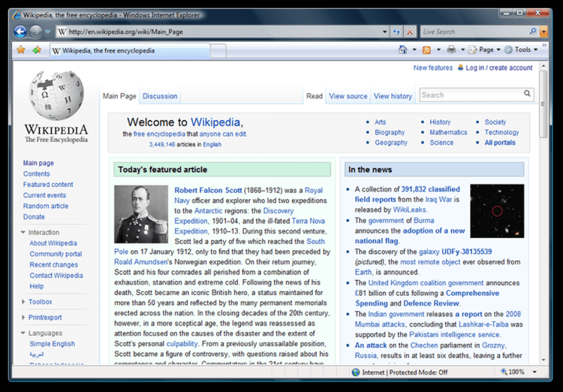
Task: Click the vertical scrollbar thumb
Action: tap(543, 104)
